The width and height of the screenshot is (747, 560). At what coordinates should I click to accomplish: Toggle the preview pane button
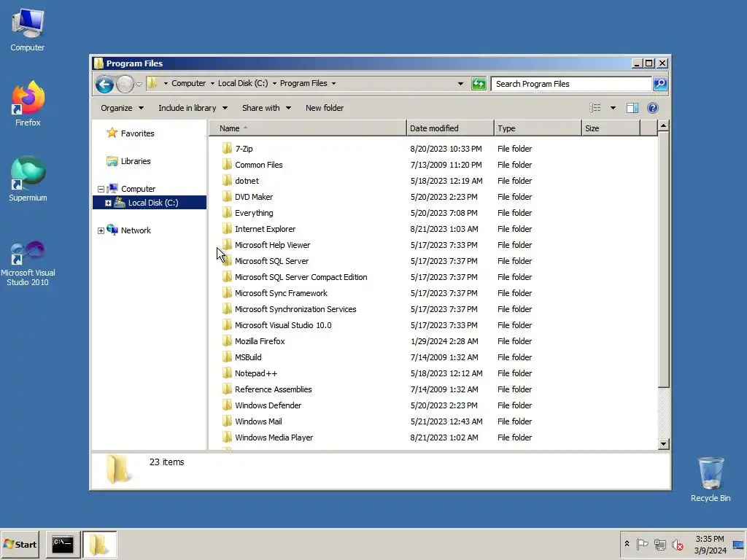632,108
